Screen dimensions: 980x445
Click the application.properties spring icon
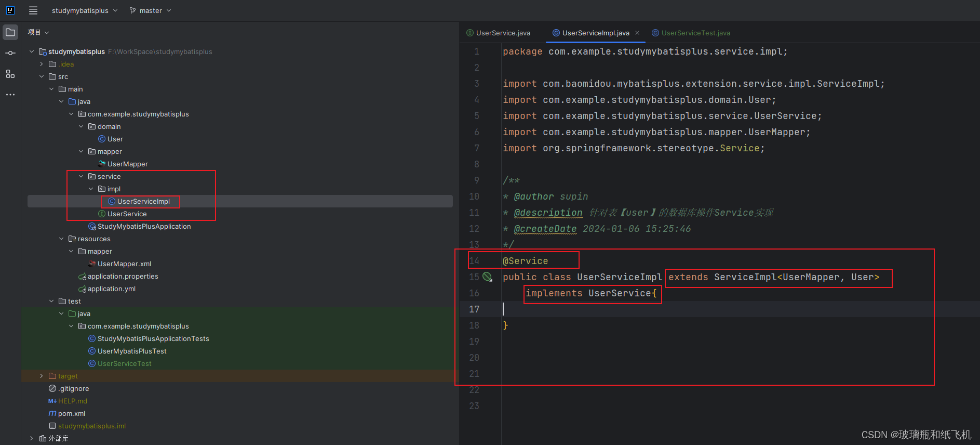pos(82,277)
